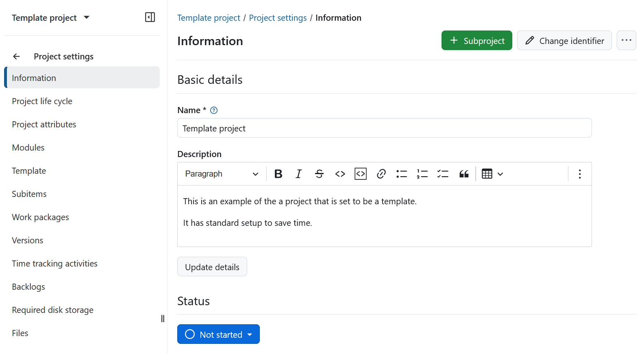Click the Update details button
Image resolution: width=644 pixels, height=354 pixels.
[212, 267]
